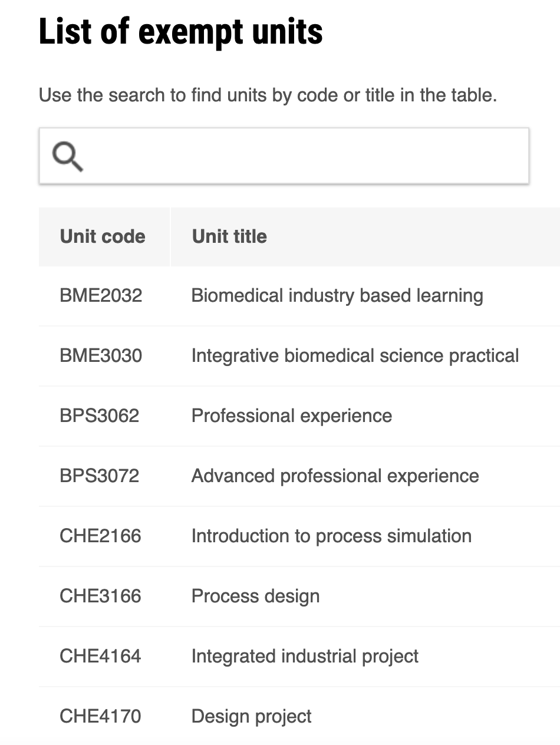Select the BPS3062 unit code
The height and width of the screenshot is (745, 560).
pos(100,416)
